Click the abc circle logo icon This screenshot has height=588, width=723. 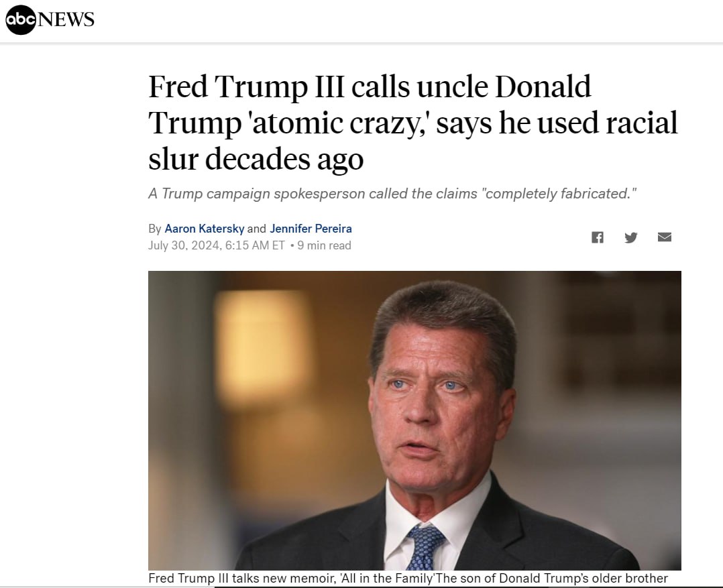click(x=21, y=19)
